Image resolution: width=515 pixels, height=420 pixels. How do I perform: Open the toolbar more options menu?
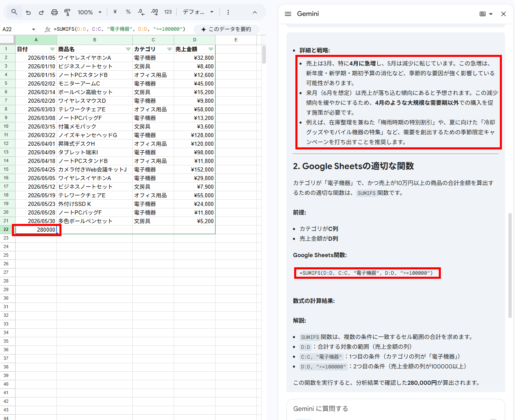(228, 12)
